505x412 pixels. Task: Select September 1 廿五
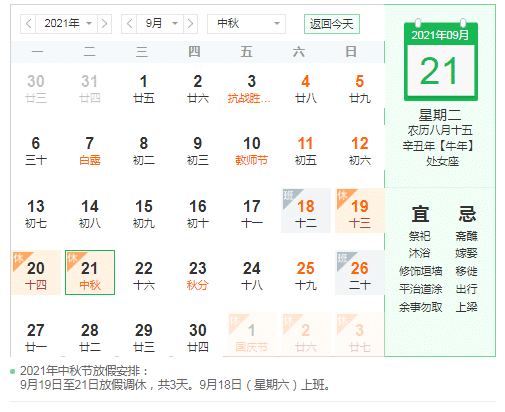(144, 89)
